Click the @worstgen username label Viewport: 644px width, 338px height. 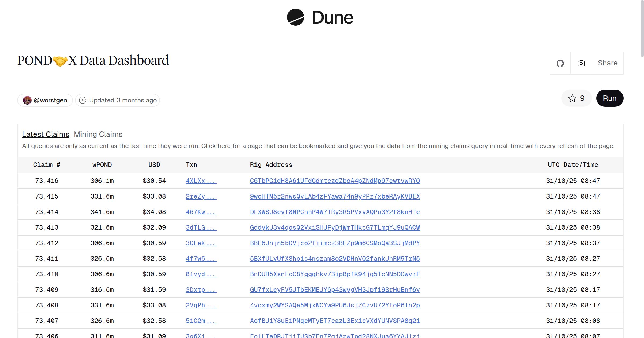50,100
